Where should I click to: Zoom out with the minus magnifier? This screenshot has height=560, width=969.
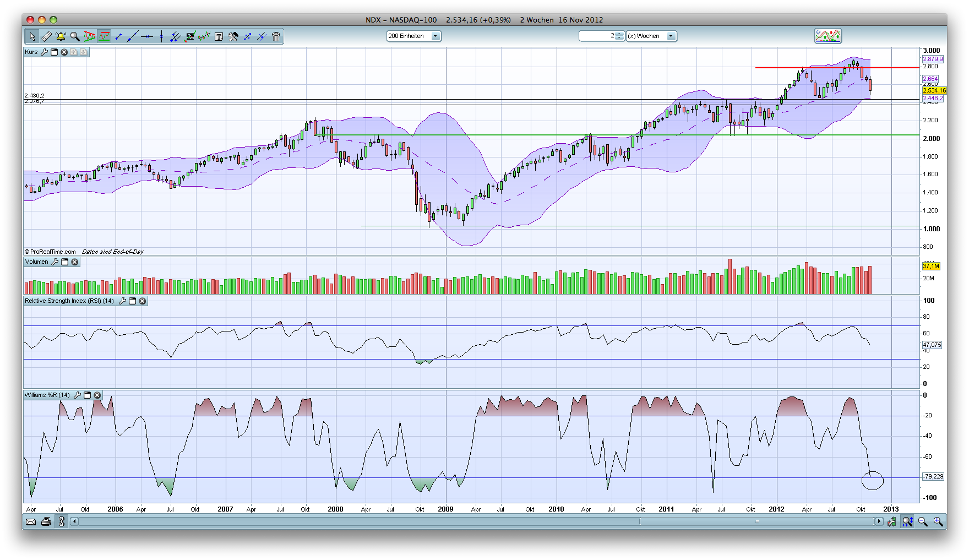coord(923,521)
